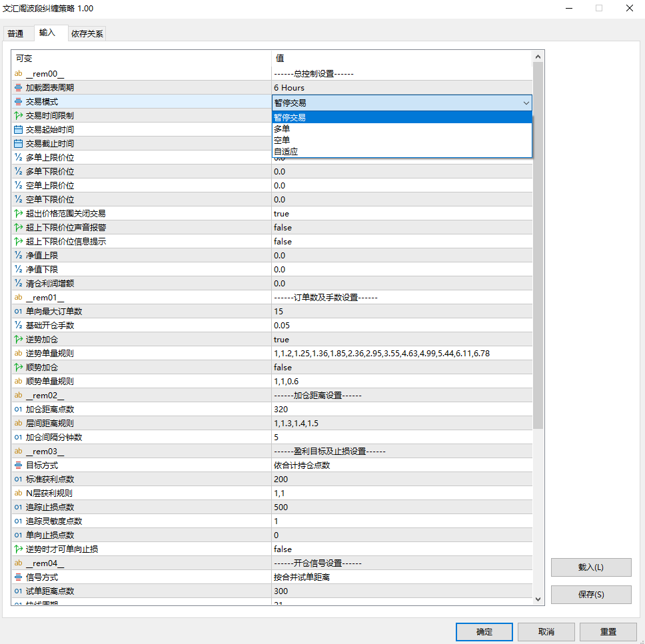Click the 01 integer icon beside 单向最大订单数
Viewport: 645px width, 644px height.
(x=19, y=312)
